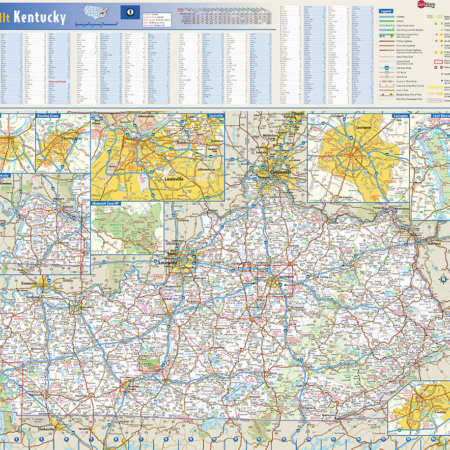Open the Bowling Green inset map
The image size is (450, 450).
(x=63, y=143)
